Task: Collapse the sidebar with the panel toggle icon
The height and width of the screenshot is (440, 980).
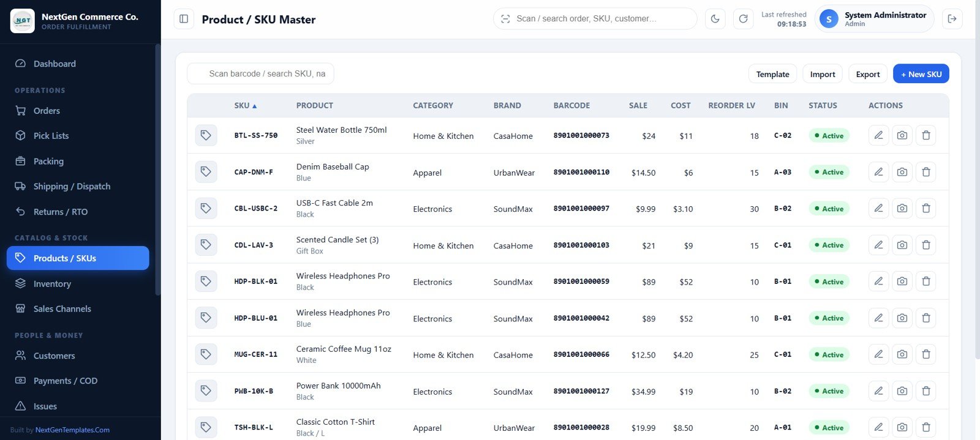Action: [x=184, y=19]
